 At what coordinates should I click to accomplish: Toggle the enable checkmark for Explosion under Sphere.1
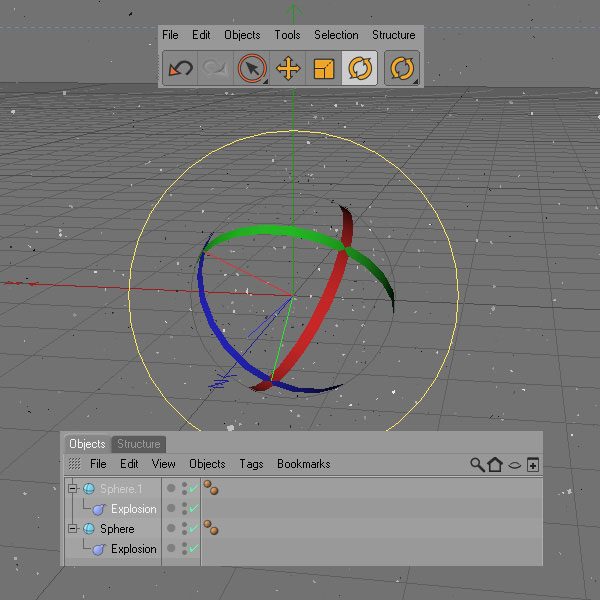tap(194, 508)
